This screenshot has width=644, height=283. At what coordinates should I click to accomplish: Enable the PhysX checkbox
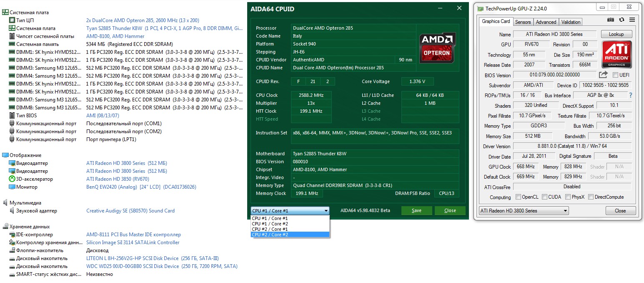567,197
